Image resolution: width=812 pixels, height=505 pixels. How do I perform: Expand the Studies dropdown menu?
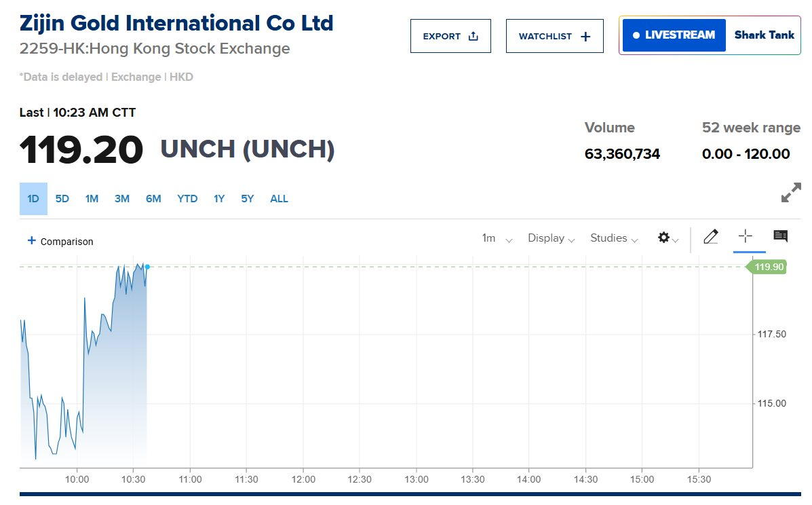(614, 238)
